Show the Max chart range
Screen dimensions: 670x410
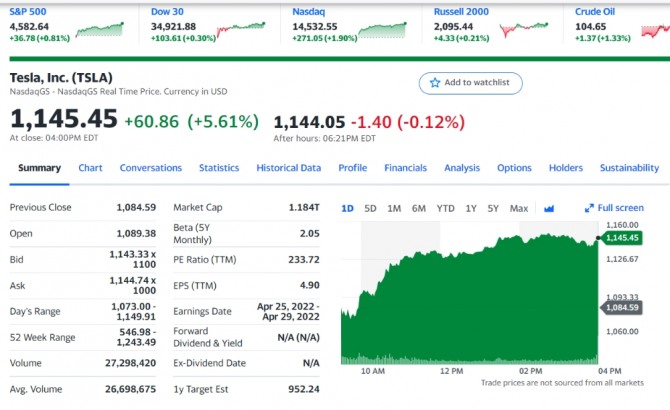[519, 208]
